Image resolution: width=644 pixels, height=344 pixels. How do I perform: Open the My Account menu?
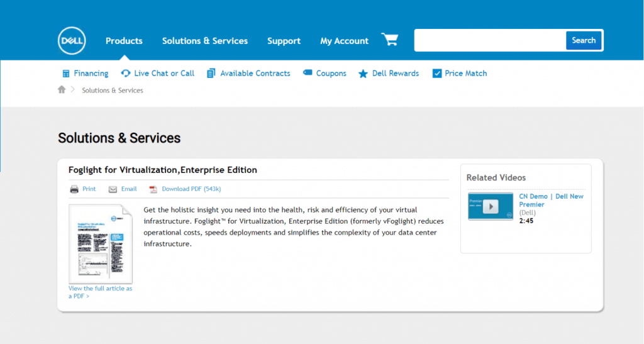(344, 41)
